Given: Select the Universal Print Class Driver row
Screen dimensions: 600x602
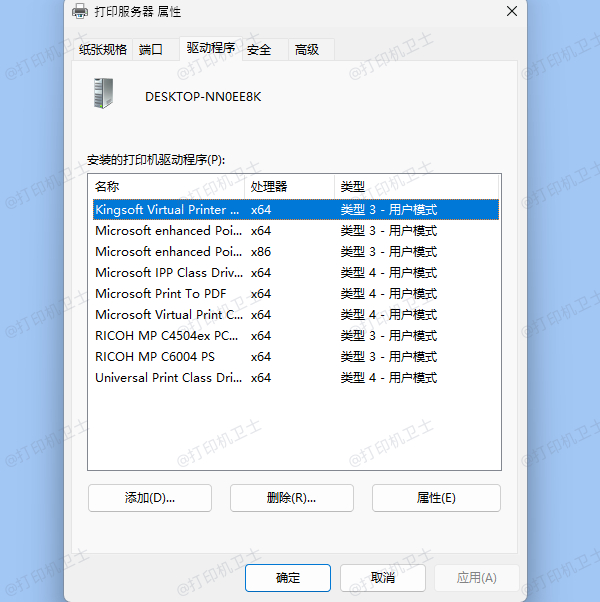Looking at the screenshot, I should tap(167, 378).
